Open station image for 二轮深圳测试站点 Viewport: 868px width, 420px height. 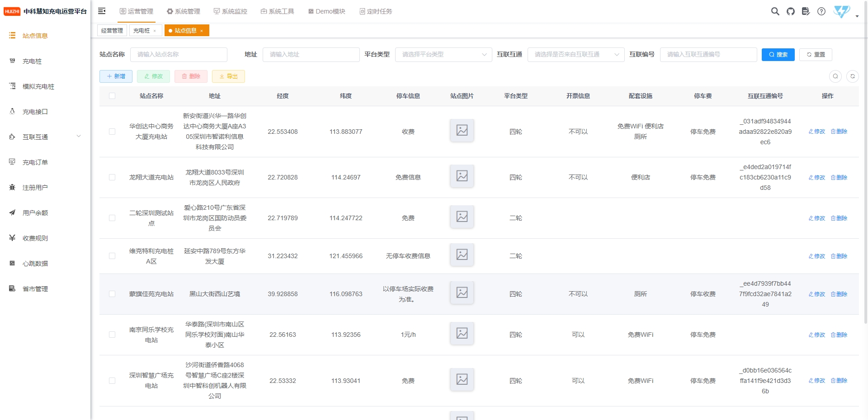[462, 217]
